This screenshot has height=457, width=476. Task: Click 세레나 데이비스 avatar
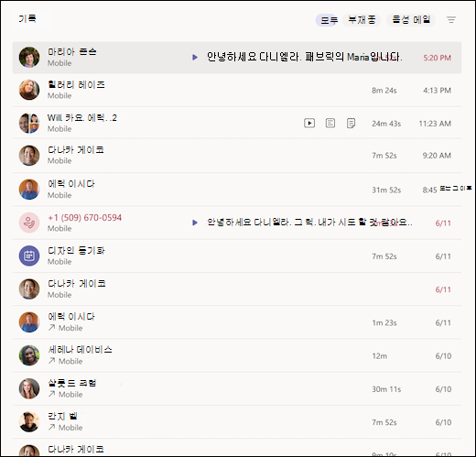(29, 355)
